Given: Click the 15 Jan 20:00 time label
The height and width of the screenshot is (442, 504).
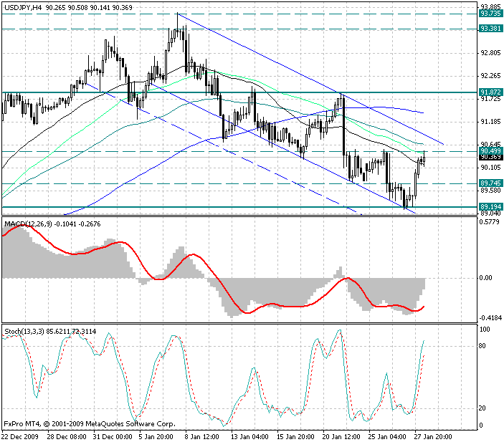Looking at the screenshot, I should pos(296,437).
